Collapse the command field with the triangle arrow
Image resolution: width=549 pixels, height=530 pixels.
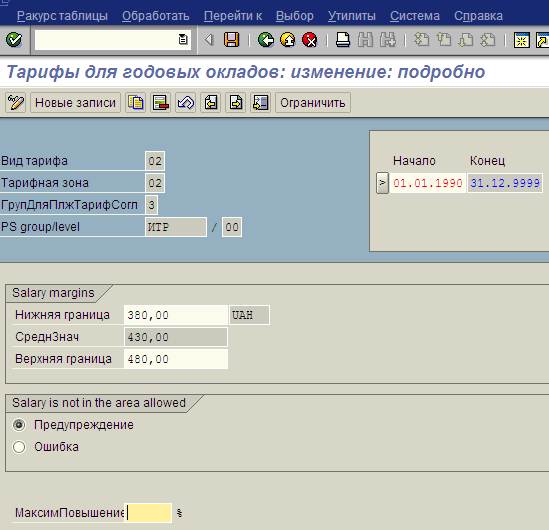(209, 40)
